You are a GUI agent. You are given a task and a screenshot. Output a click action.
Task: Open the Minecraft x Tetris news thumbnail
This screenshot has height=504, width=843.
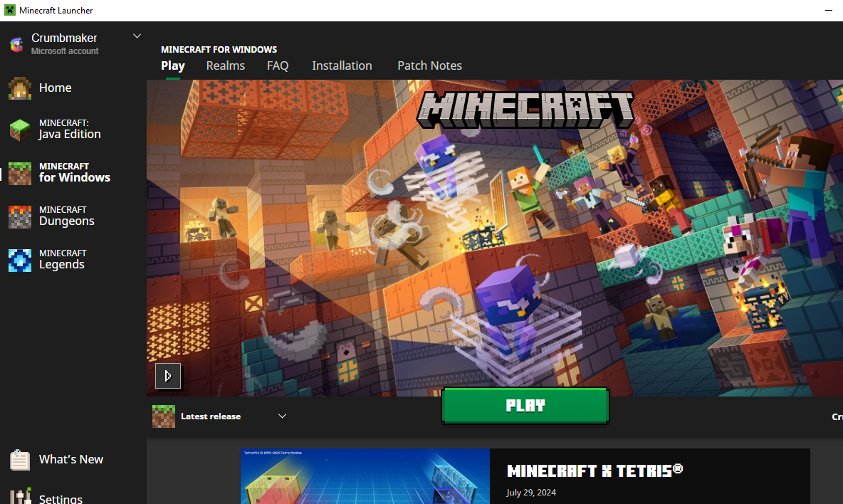click(365, 476)
